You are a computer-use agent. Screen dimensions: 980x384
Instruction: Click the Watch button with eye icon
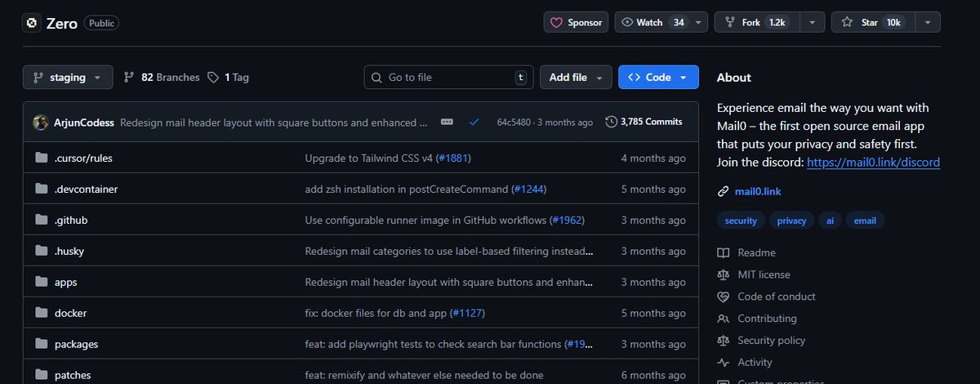pyautogui.click(x=653, y=22)
